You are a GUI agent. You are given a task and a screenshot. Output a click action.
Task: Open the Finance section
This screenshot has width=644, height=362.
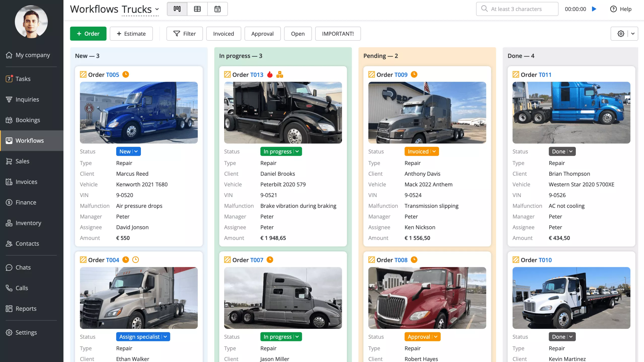tap(32, 202)
